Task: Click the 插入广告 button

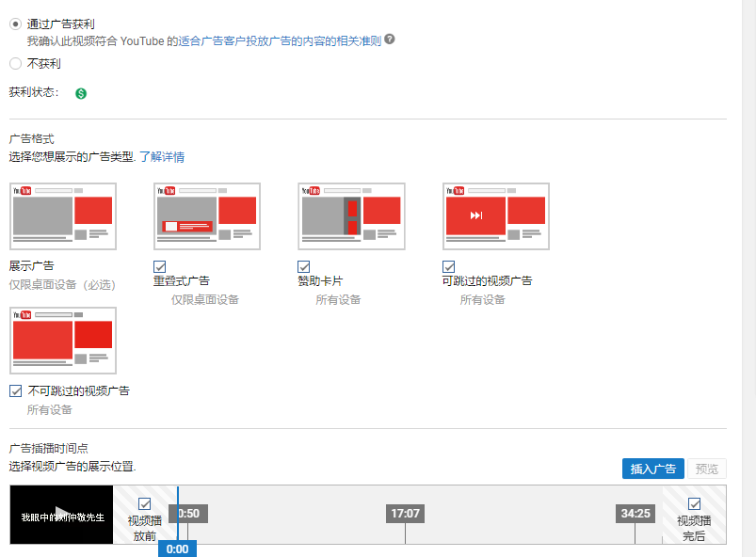Action: 652,469
